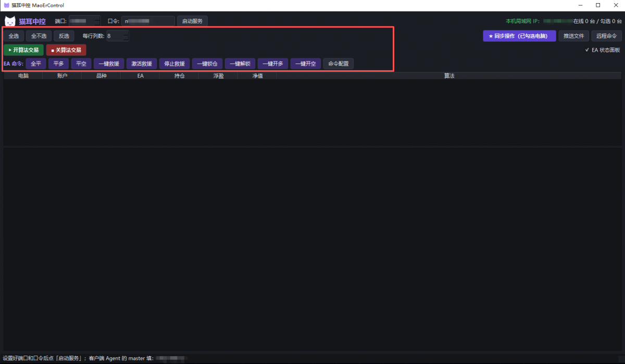Send the 全平 close-all EA command
625x364 pixels.
[x=36, y=64]
